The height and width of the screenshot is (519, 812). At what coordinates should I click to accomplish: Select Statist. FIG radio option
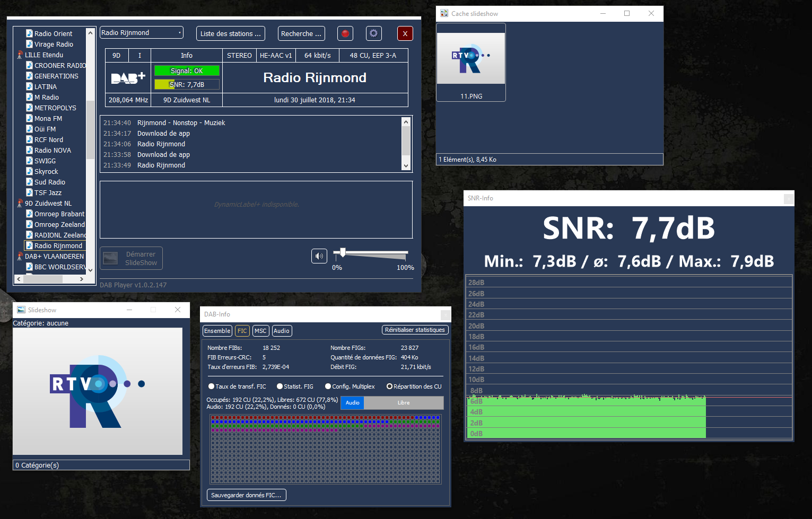pyautogui.click(x=280, y=386)
